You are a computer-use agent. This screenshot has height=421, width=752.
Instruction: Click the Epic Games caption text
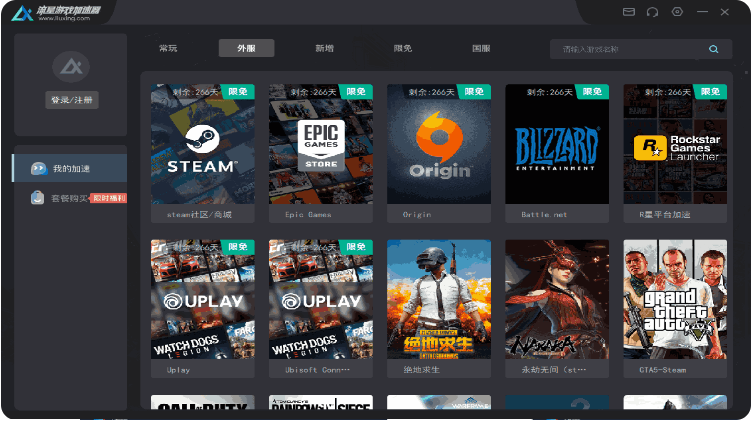pos(308,215)
